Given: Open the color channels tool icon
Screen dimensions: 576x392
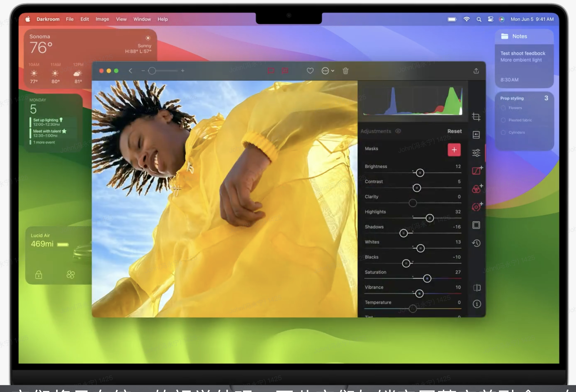Looking at the screenshot, I should pyautogui.click(x=476, y=189).
